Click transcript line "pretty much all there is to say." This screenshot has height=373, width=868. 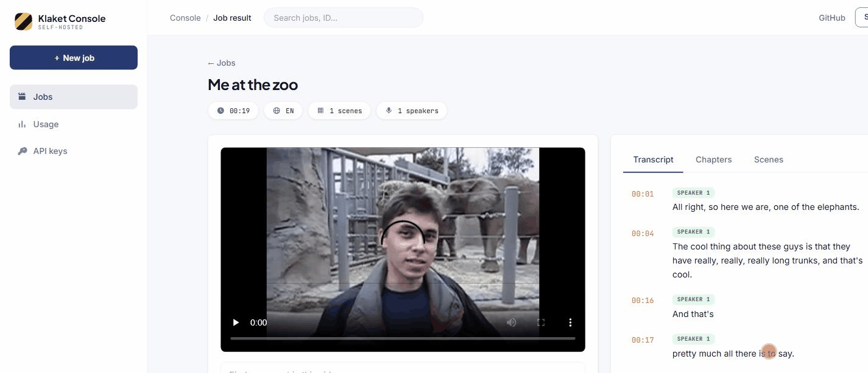733,354
